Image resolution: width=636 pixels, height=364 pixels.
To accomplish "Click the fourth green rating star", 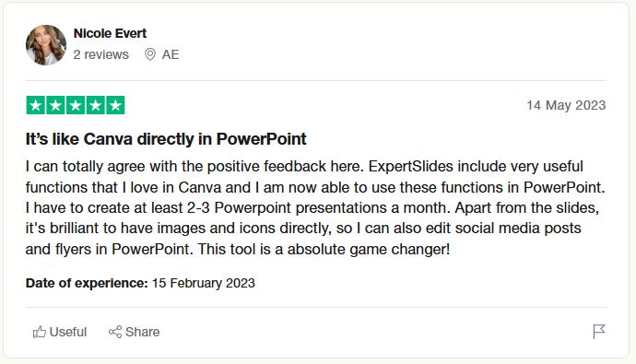I will pyautogui.click(x=95, y=105).
